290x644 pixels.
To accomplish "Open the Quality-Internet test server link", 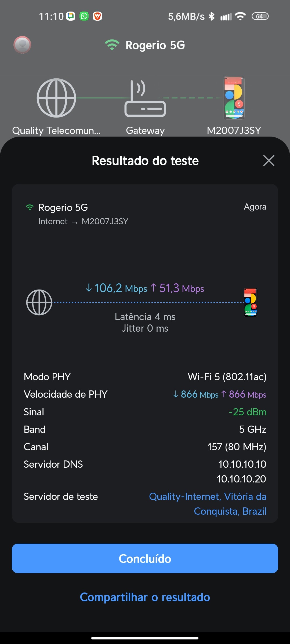I will (x=208, y=504).
